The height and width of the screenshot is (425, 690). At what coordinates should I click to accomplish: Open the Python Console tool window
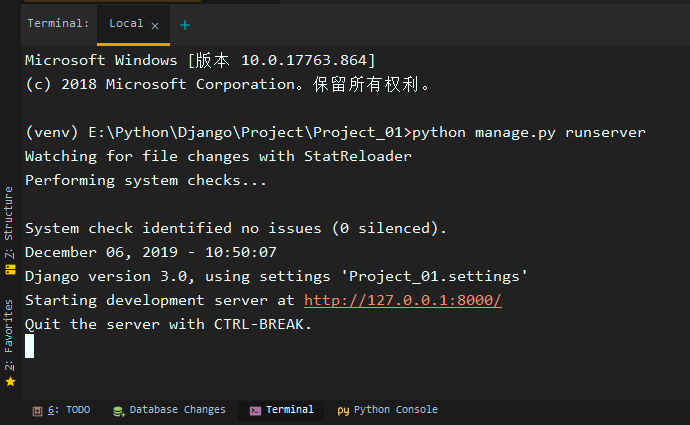[387, 410]
